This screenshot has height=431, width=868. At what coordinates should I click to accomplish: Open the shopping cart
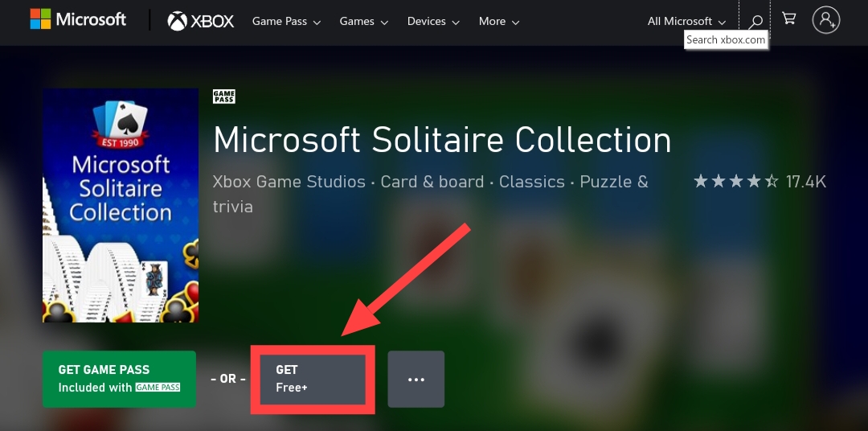pos(789,18)
